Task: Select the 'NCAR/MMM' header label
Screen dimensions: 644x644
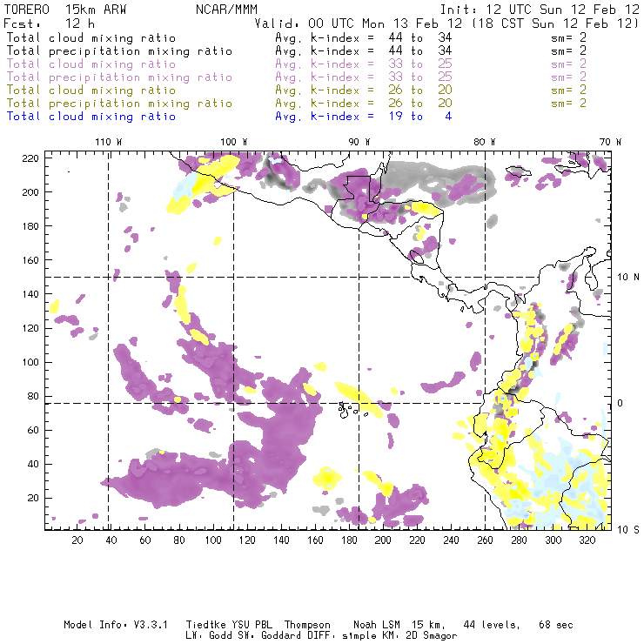Action: (226, 10)
